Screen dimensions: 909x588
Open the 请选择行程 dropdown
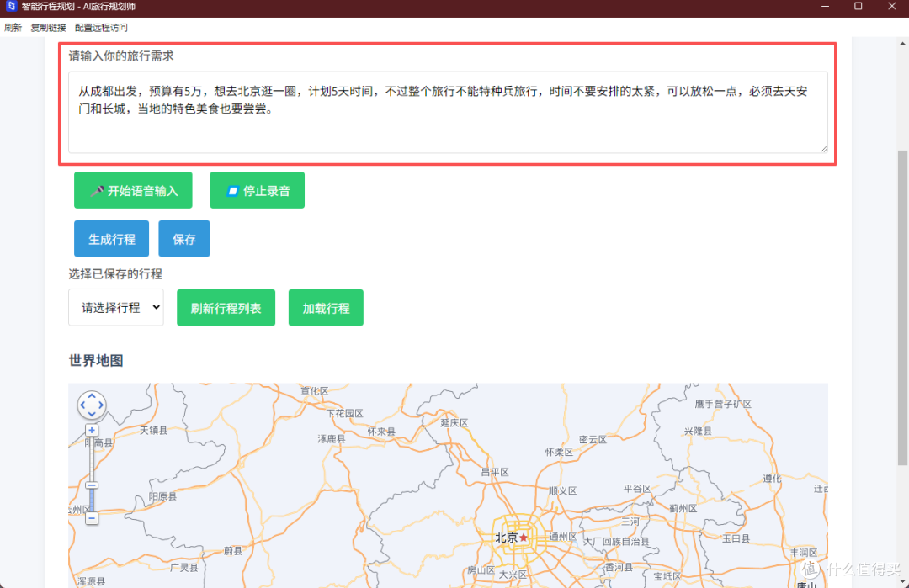(116, 308)
